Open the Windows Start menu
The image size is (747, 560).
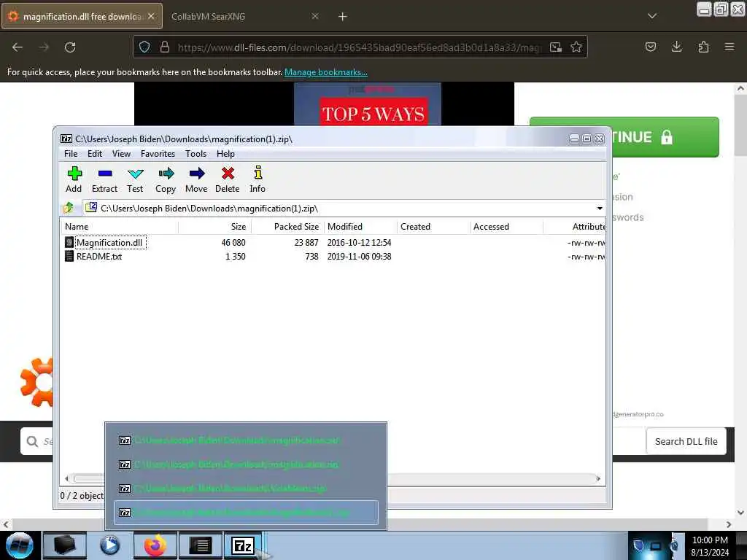(20, 545)
